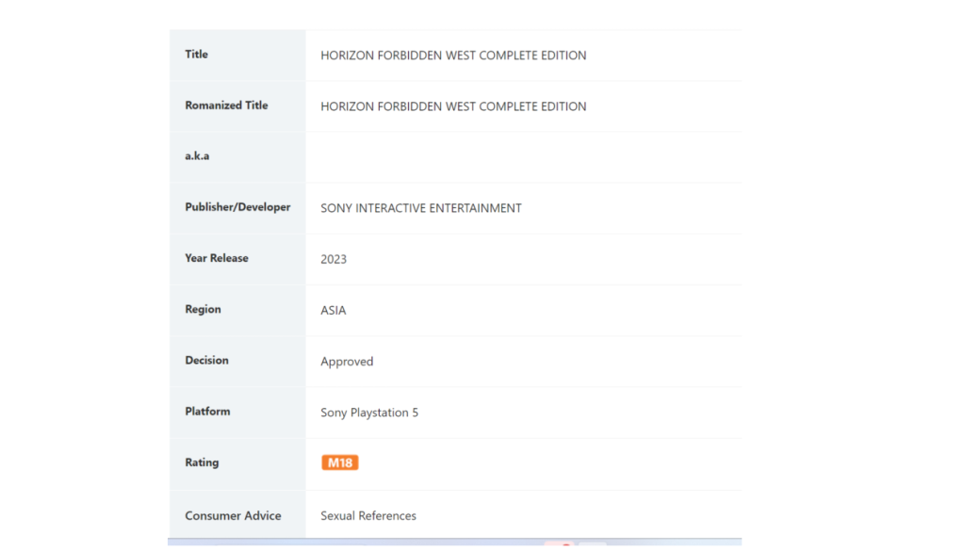Viewport: 980px width, 551px height.
Task: Click the orange M18 rating badge
Action: 340,462
